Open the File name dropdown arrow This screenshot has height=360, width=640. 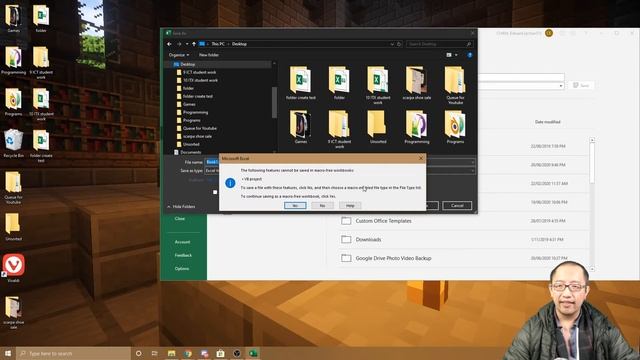pyautogui.click(x=472, y=162)
